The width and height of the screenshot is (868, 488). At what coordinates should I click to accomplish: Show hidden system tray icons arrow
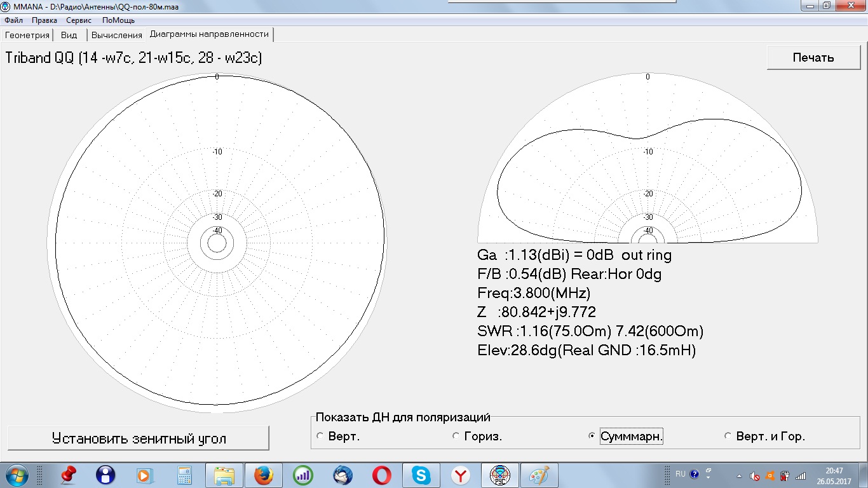pyautogui.click(x=739, y=475)
